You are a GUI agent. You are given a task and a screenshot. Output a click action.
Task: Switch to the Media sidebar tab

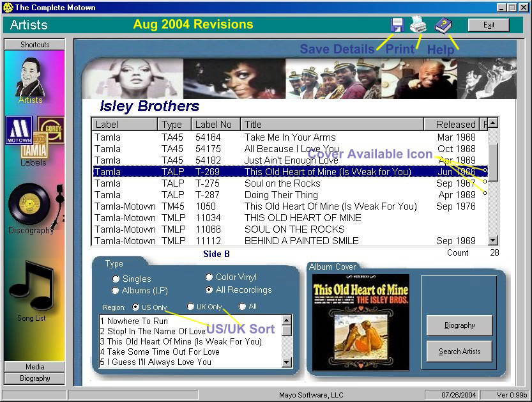[x=34, y=367]
